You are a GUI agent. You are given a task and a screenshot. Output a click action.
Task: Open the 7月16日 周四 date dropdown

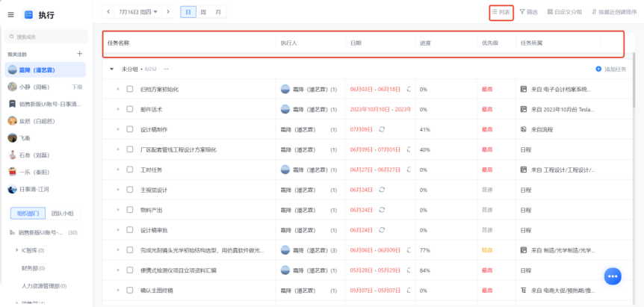tap(138, 12)
